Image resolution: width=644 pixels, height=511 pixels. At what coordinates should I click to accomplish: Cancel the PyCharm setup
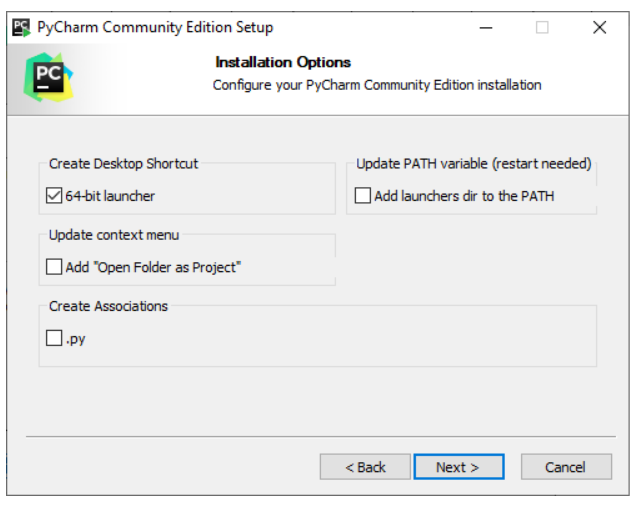[x=566, y=467]
